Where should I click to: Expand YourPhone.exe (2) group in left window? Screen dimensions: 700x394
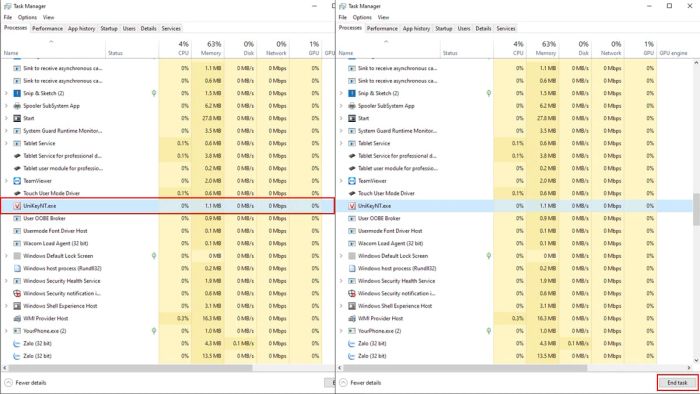pyautogui.click(x=6, y=331)
